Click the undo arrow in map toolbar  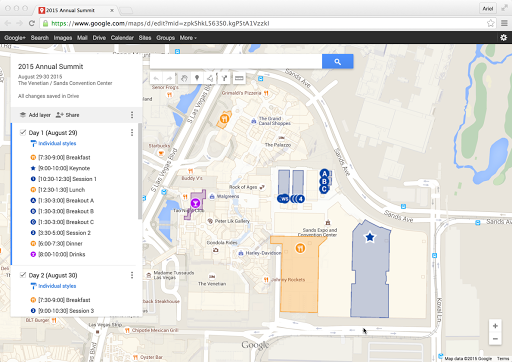(156, 78)
